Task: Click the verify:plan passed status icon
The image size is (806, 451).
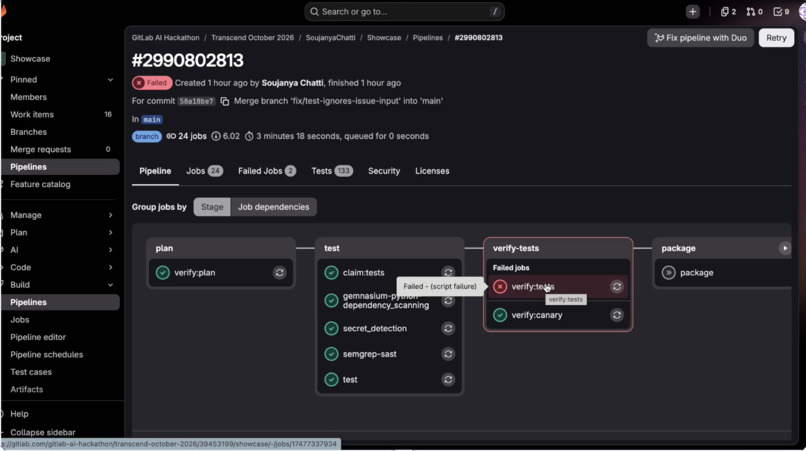Action: click(x=163, y=273)
